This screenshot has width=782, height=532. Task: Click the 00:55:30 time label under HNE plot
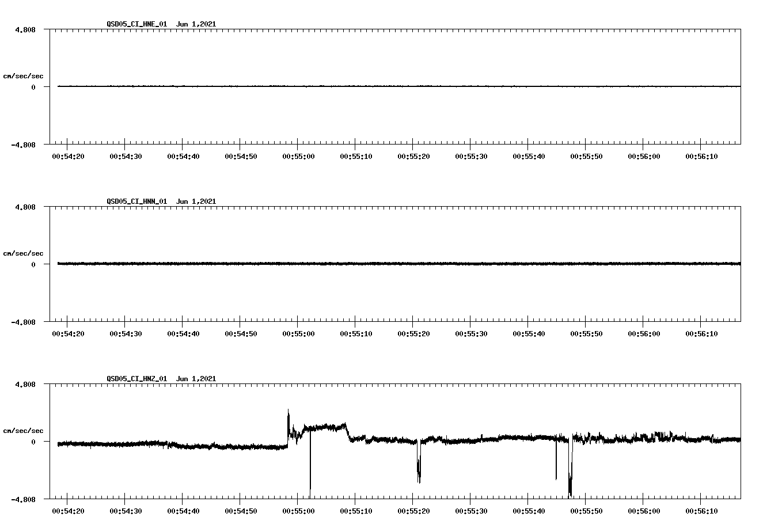[471, 157]
